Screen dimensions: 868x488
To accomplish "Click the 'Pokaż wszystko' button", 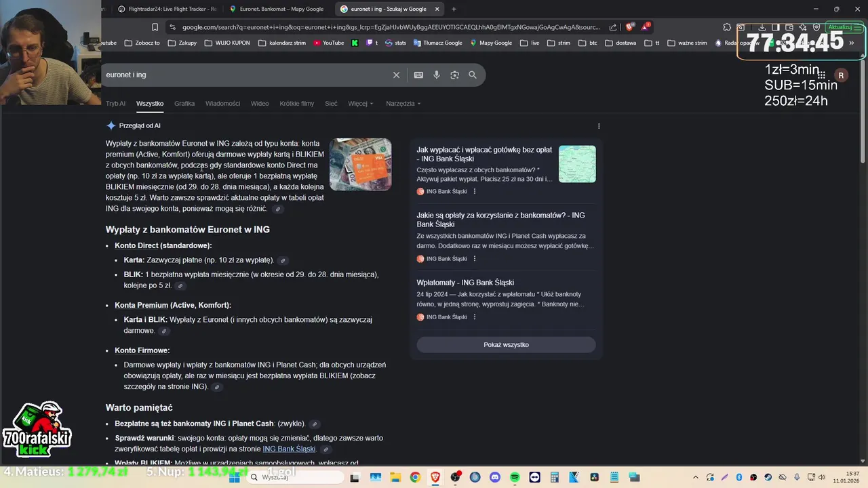I will 506,345.
